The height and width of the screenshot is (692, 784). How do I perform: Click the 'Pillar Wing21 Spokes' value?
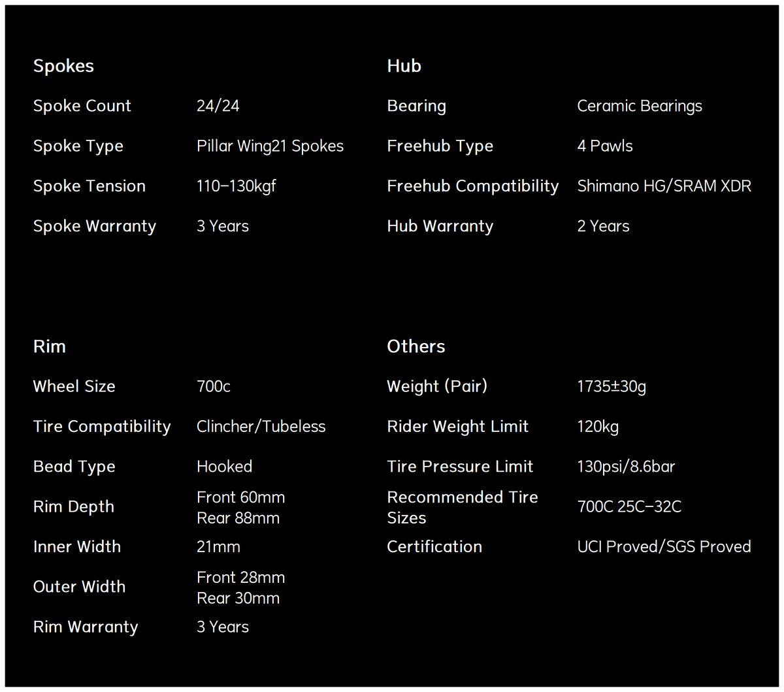click(x=270, y=146)
